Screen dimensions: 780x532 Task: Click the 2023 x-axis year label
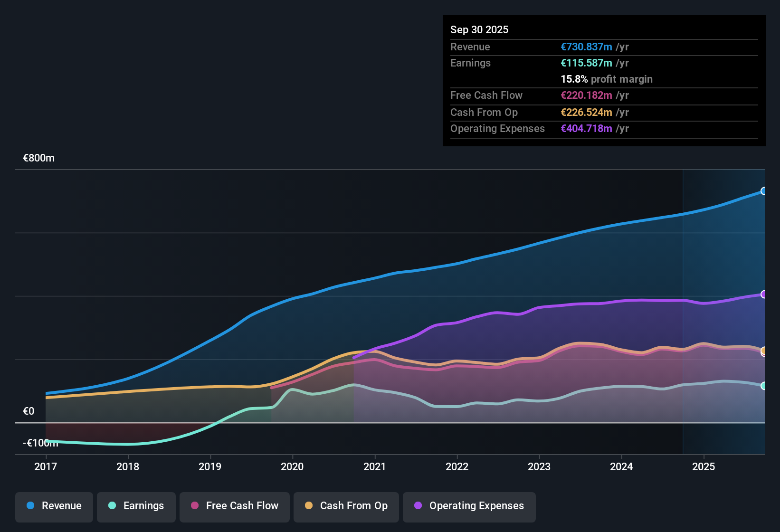539,466
